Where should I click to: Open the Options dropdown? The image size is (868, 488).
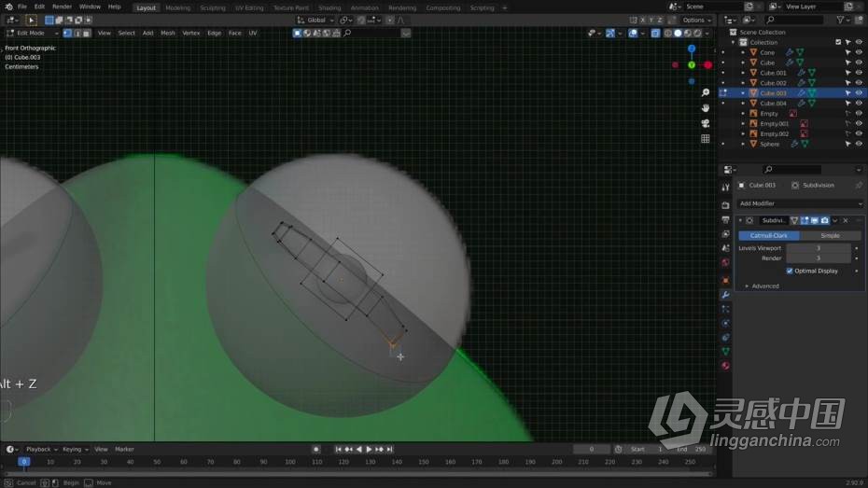tap(696, 20)
